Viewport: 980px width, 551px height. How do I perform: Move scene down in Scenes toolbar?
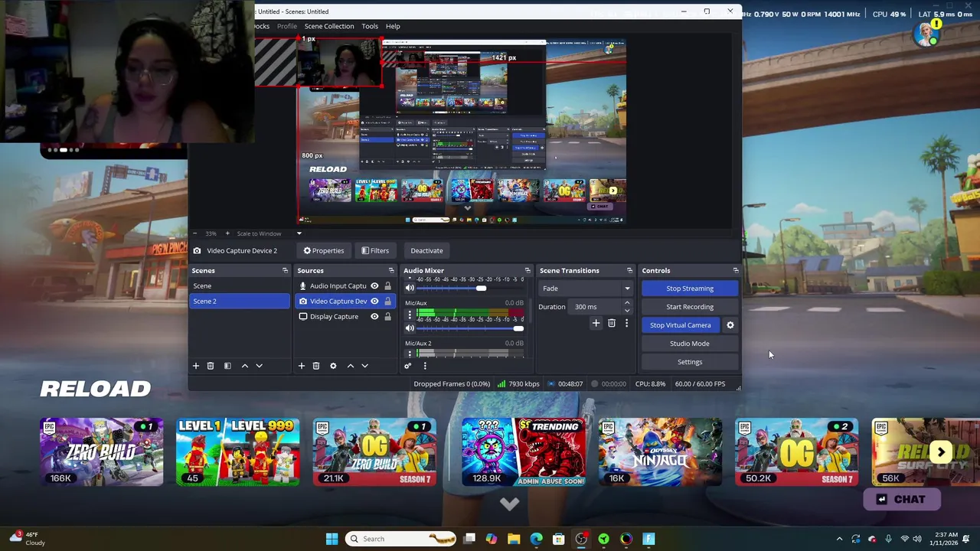[x=259, y=366]
